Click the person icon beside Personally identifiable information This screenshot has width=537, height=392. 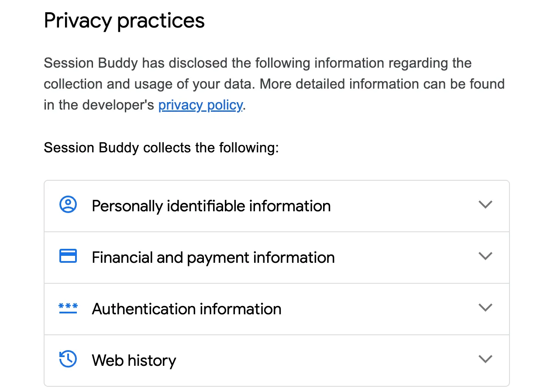point(67,206)
